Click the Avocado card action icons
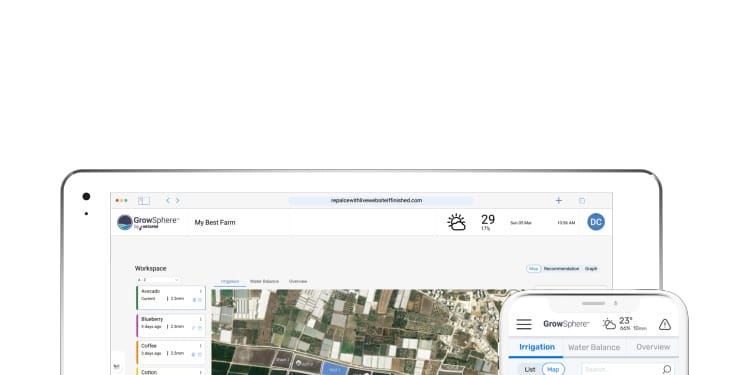Image resolution: width=749 pixels, height=375 pixels. [197, 300]
